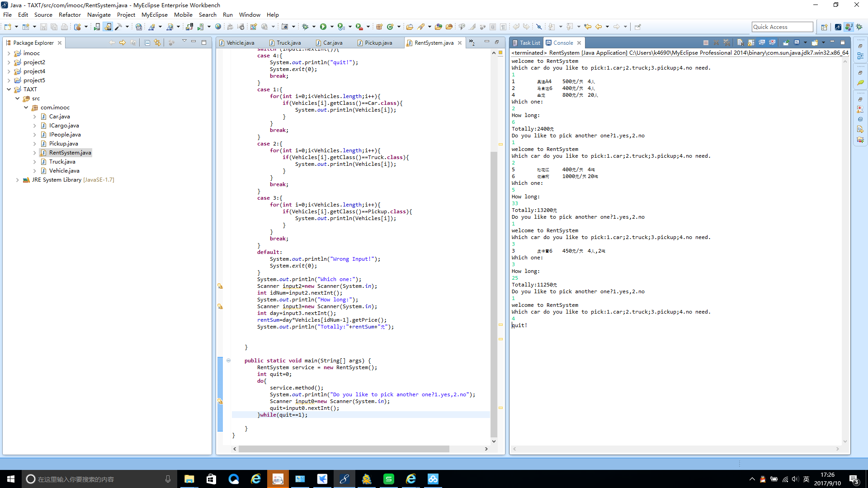This screenshot has height=488, width=868.
Task: Click the Debug bug icon in toolbar
Action: pos(306,27)
